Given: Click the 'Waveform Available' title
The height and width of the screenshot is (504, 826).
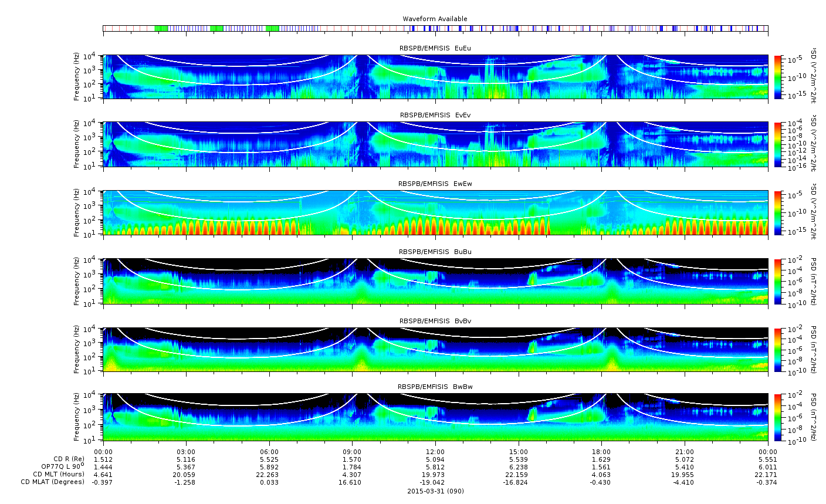Looking at the screenshot, I should (435, 19).
